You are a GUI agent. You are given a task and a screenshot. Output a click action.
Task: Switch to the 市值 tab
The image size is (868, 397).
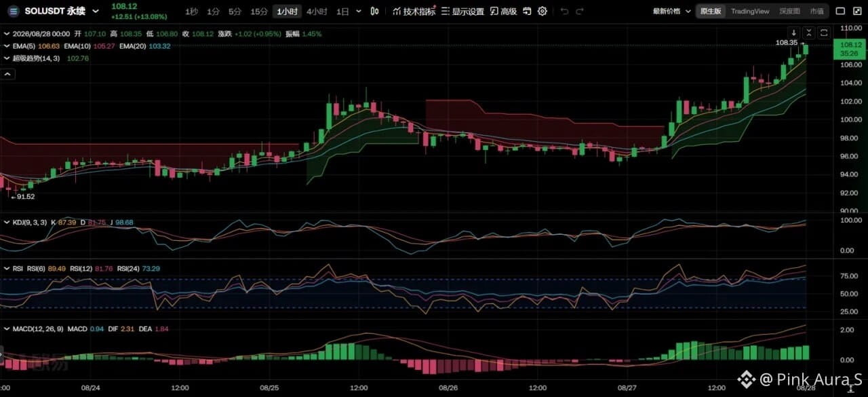tap(816, 12)
